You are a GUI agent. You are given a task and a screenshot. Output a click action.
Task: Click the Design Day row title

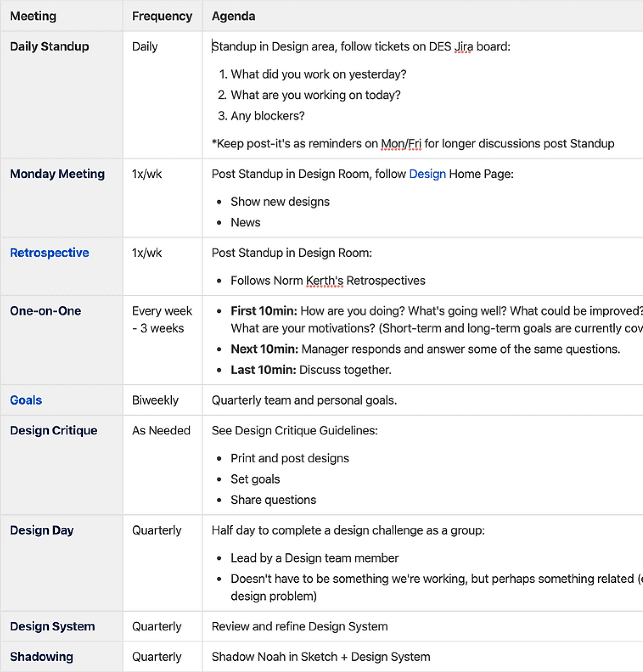[42, 530]
